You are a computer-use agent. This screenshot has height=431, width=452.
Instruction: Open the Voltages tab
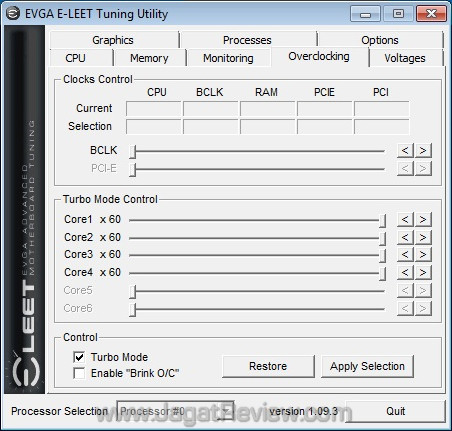(406, 58)
